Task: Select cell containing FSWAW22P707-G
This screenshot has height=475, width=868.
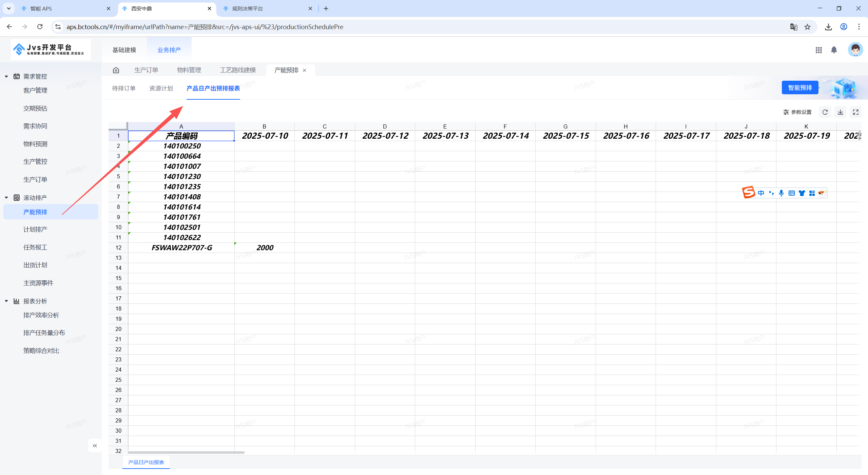Action: coord(181,248)
